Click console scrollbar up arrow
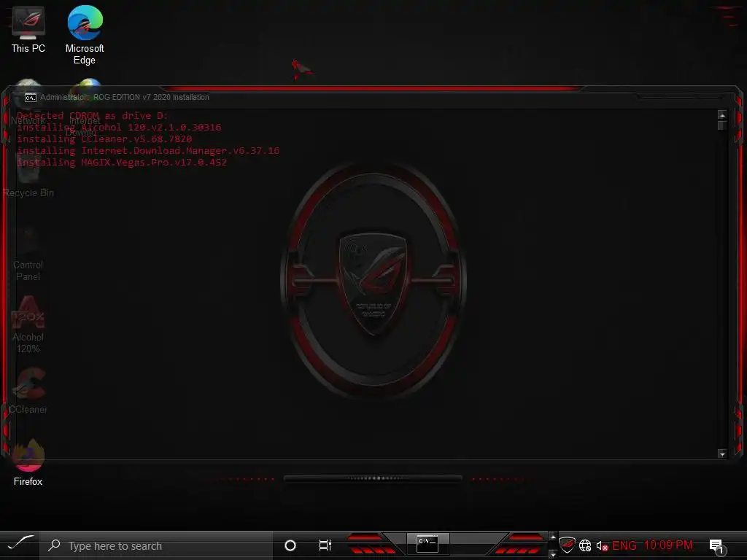This screenshot has height=560, width=747. (x=722, y=114)
